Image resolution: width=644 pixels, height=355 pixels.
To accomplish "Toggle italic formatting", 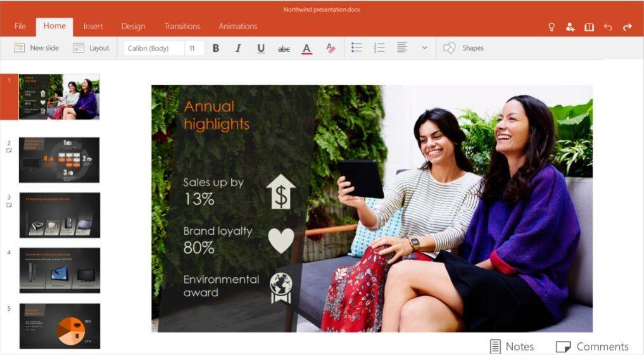I will pos(238,48).
